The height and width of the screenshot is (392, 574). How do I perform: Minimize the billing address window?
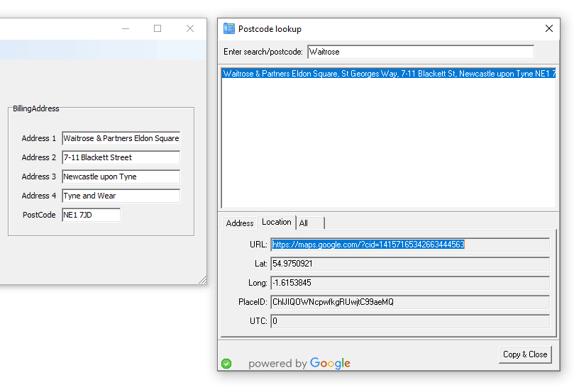pyautogui.click(x=126, y=28)
